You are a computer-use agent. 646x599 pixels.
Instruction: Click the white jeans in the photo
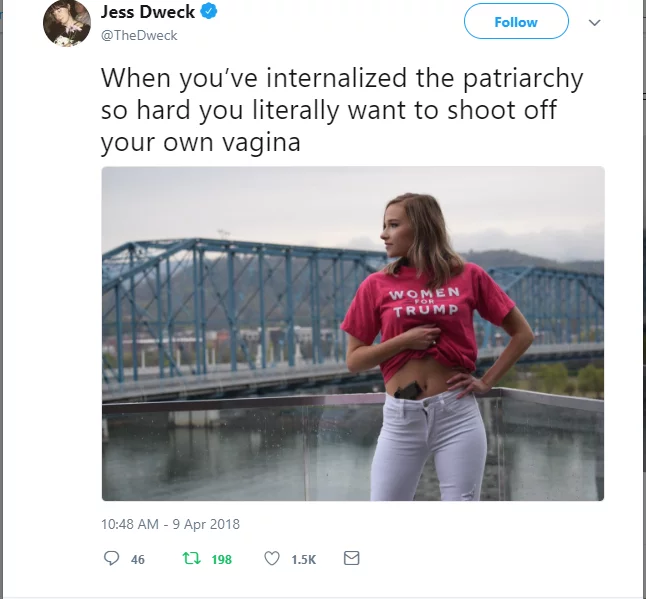pos(428,447)
